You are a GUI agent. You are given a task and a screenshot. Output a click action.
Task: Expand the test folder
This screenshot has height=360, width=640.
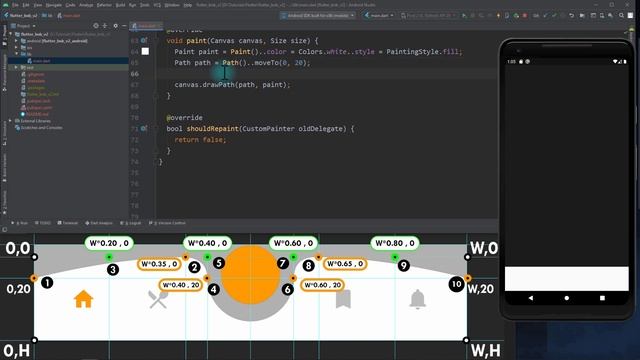[17, 67]
